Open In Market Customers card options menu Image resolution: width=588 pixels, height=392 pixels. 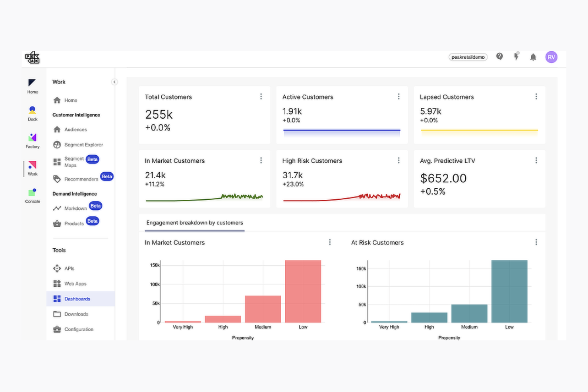261,160
